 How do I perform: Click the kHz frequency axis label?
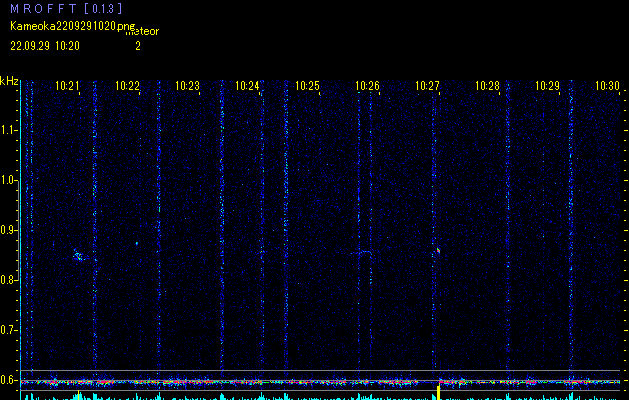[9, 81]
